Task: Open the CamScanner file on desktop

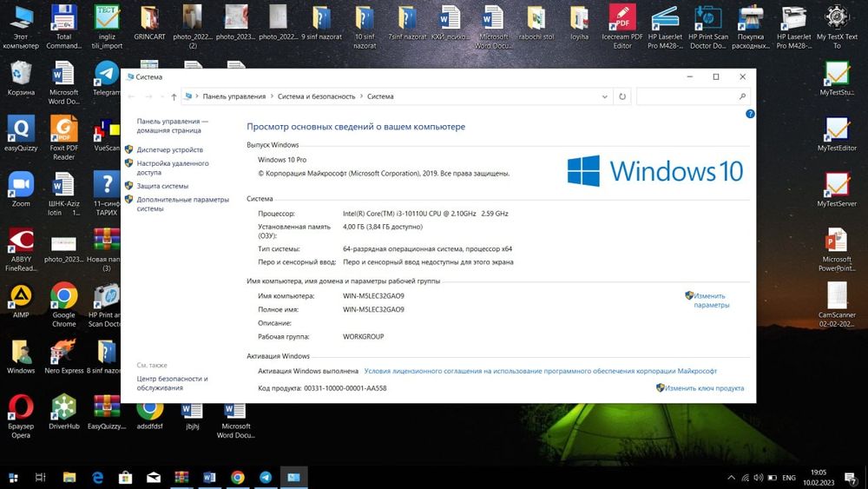Action: [837, 305]
